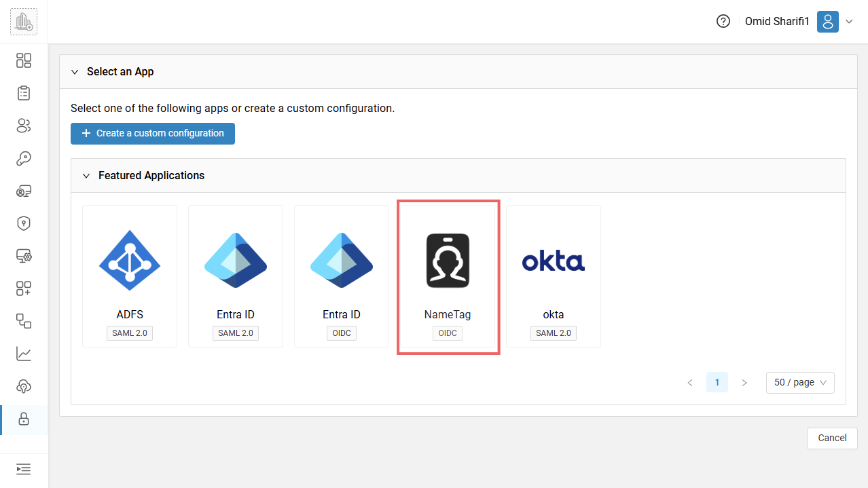Open the add-apps squares plus sidebar icon
The width and height of the screenshot is (868, 488).
(24, 288)
